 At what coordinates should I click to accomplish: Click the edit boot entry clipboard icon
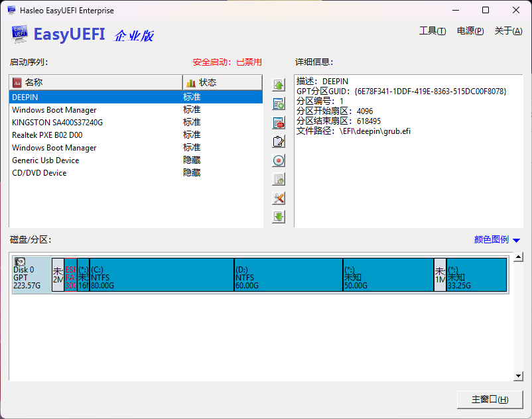pos(279,141)
